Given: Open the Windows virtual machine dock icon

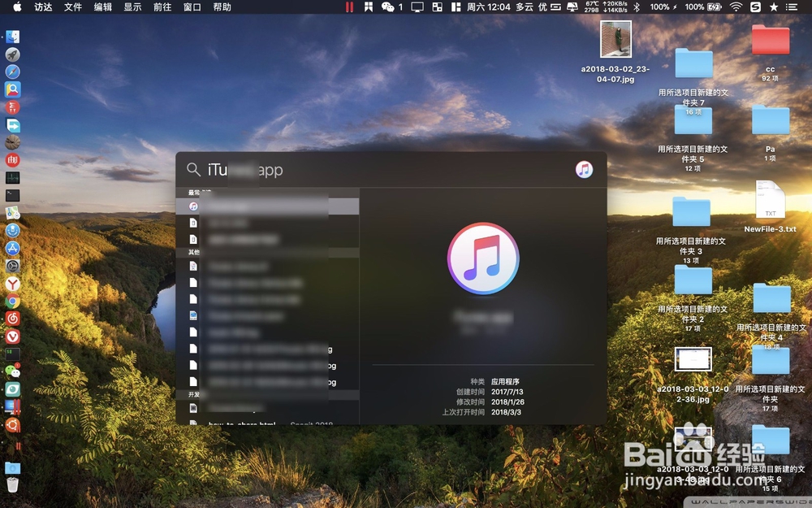Looking at the screenshot, I should point(12,407).
